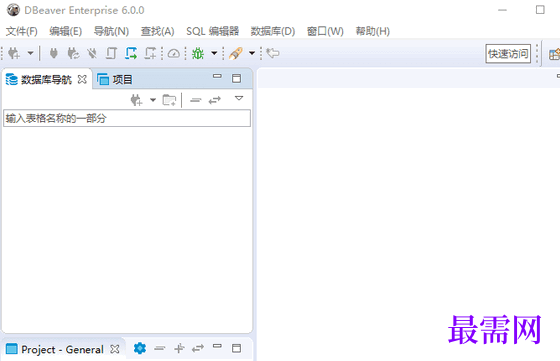Click collapse all icon in navigator panel

[x=196, y=100]
